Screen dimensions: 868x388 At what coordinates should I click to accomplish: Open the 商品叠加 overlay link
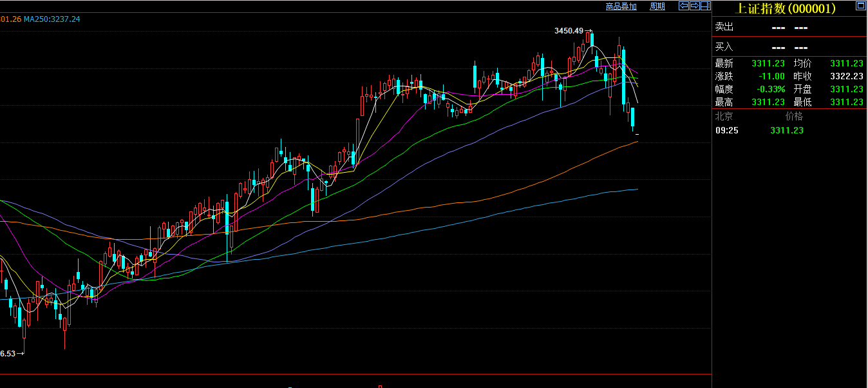pos(621,6)
